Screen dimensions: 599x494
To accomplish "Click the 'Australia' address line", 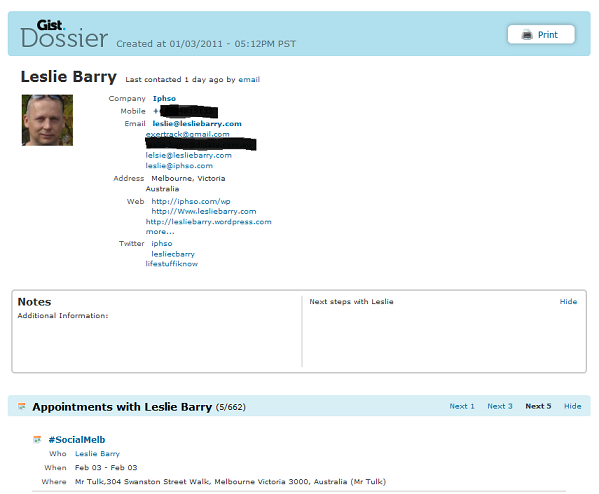I will coord(162,189).
